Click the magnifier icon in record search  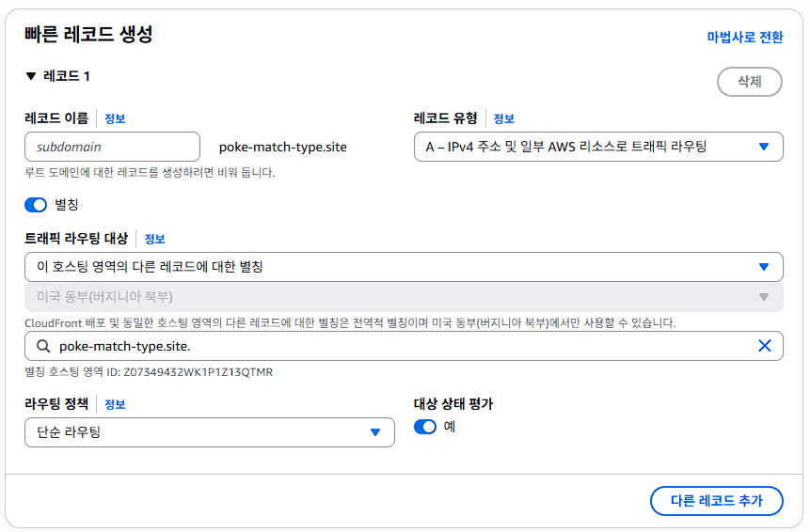(43, 346)
